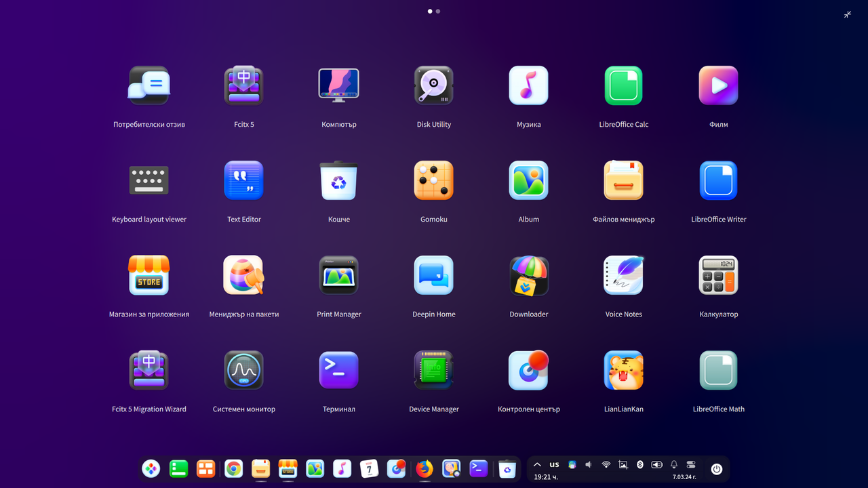
Task: Open the battery power tray icon
Action: 656,464
